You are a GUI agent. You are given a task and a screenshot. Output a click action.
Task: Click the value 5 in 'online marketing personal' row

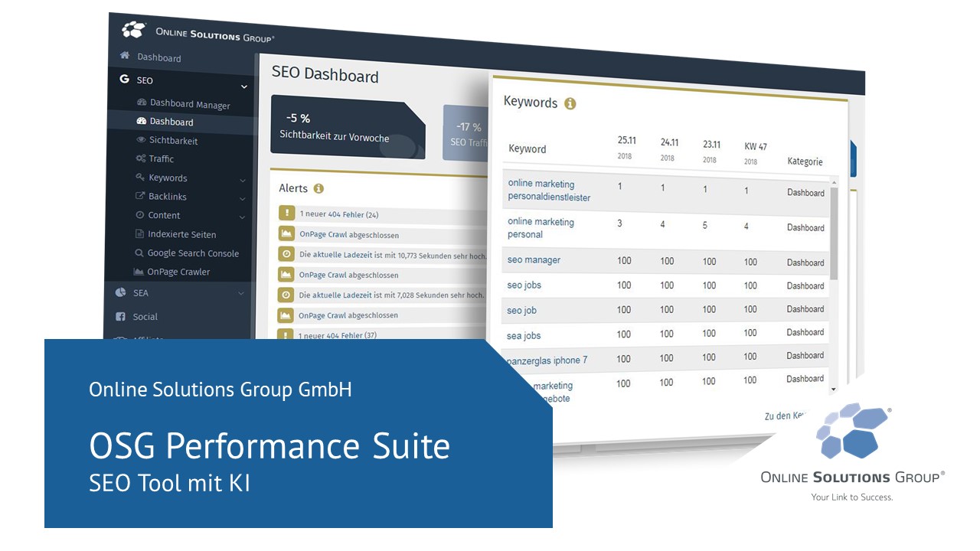[705, 226]
